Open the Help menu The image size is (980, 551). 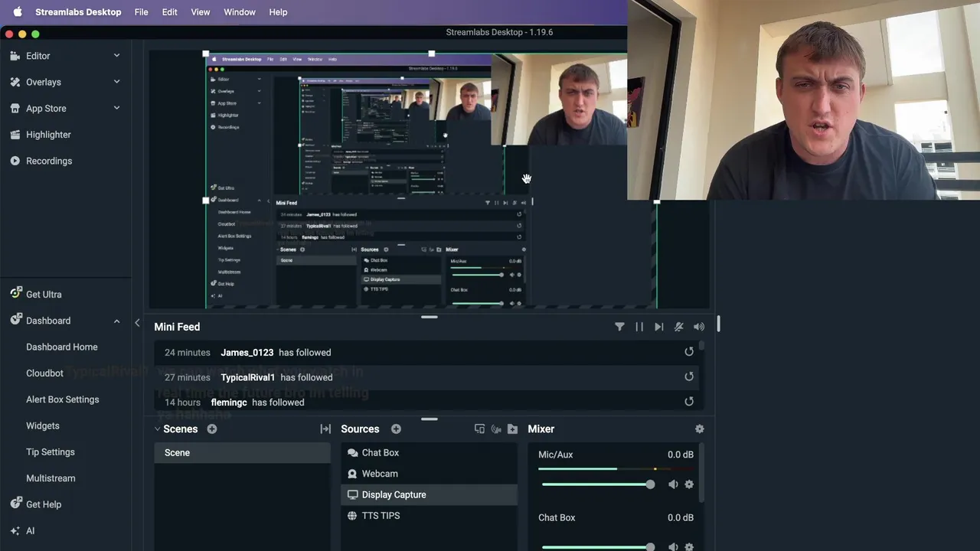click(x=278, y=12)
